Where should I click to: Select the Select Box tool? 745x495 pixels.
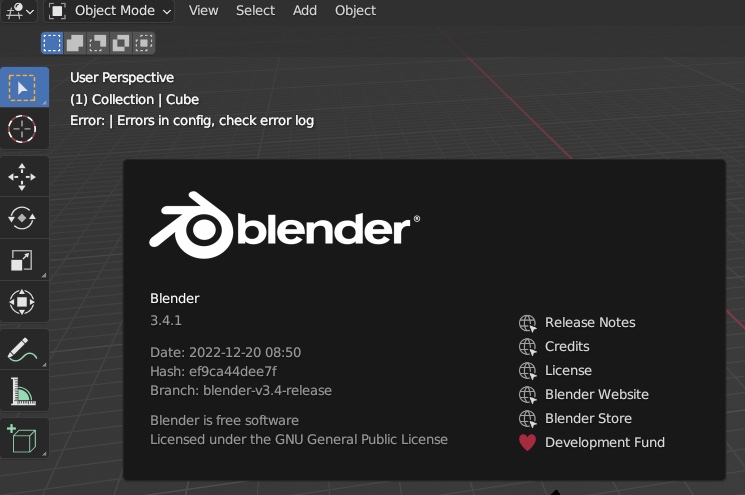22,88
